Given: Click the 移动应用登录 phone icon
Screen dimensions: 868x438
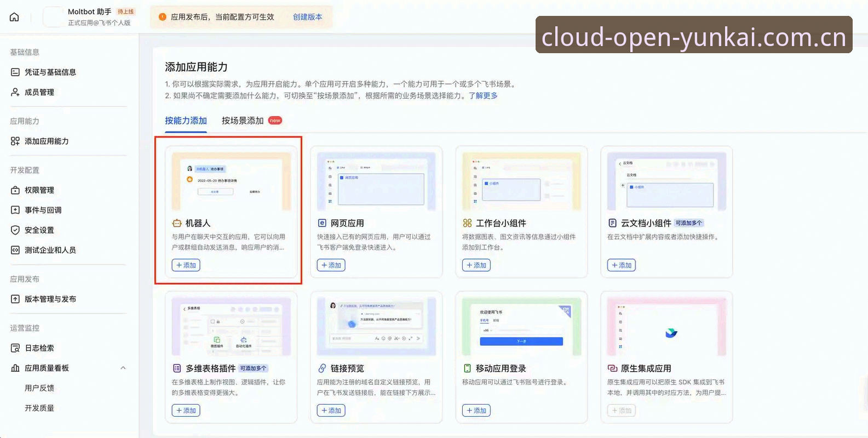Looking at the screenshot, I should point(467,368).
